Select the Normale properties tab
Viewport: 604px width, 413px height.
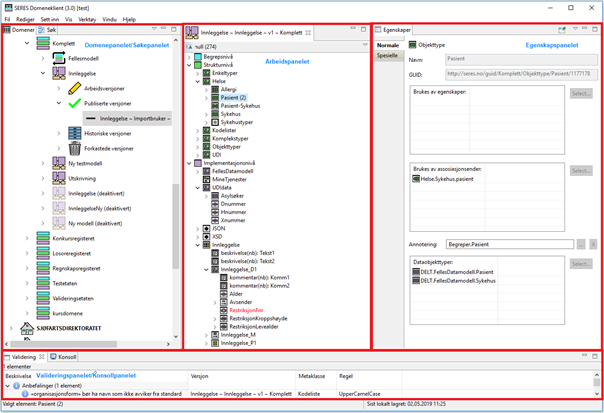coord(388,45)
